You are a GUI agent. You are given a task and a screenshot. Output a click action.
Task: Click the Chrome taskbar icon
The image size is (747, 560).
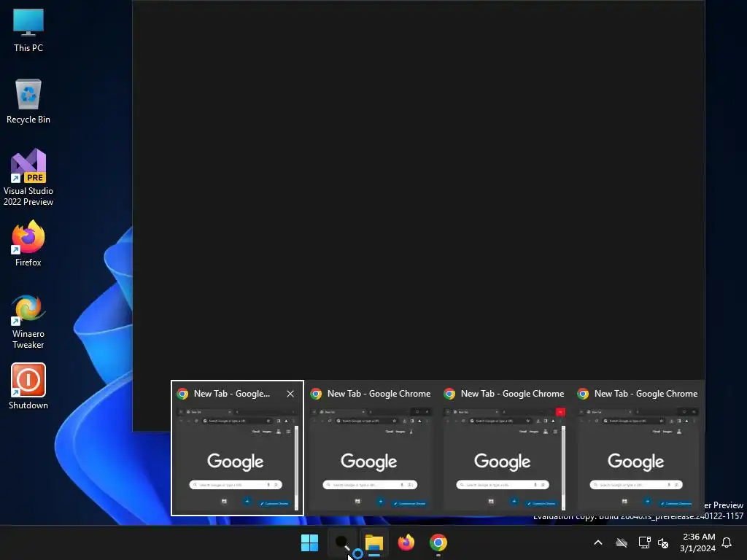[x=438, y=542]
